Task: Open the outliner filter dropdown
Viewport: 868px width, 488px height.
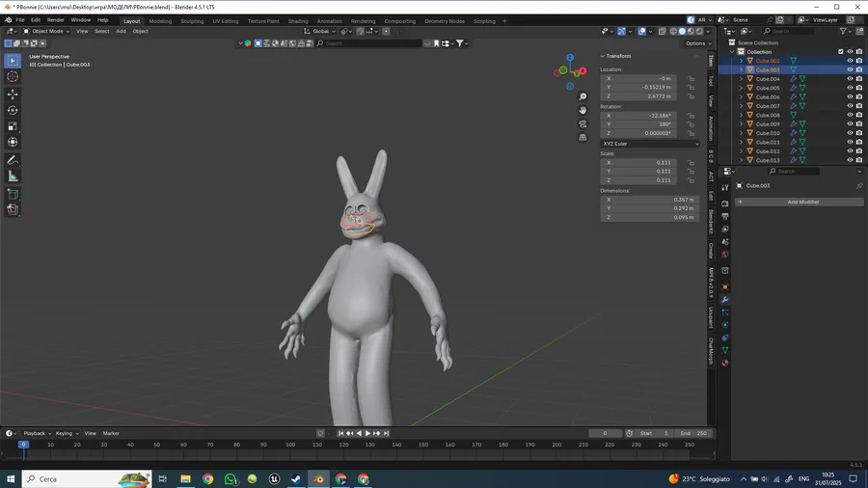Action: pos(845,32)
